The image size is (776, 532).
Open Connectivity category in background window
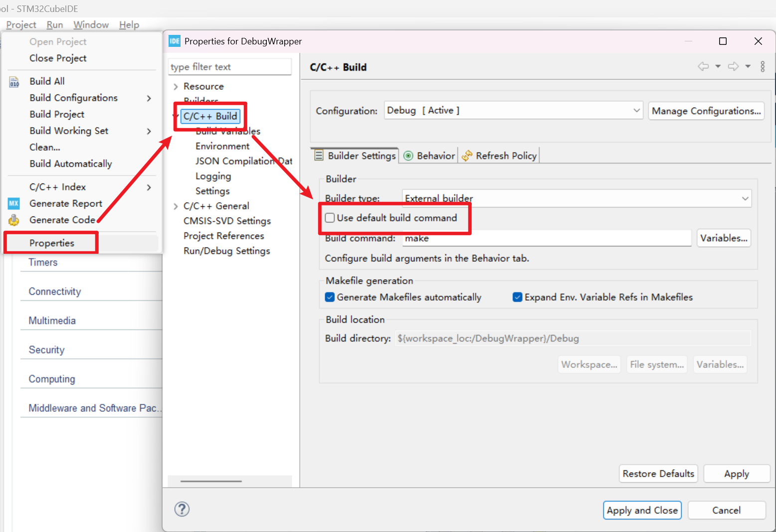pyautogui.click(x=55, y=292)
